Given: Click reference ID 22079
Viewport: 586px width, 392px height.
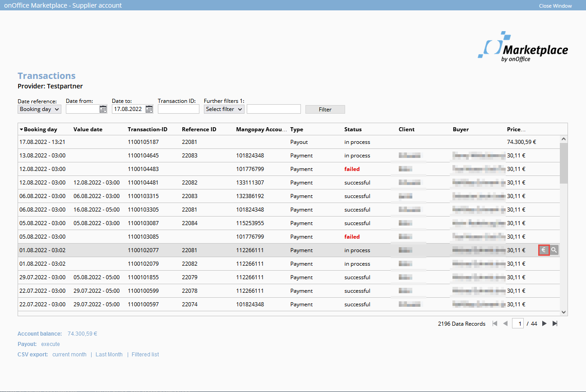Looking at the screenshot, I should click(189, 277).
